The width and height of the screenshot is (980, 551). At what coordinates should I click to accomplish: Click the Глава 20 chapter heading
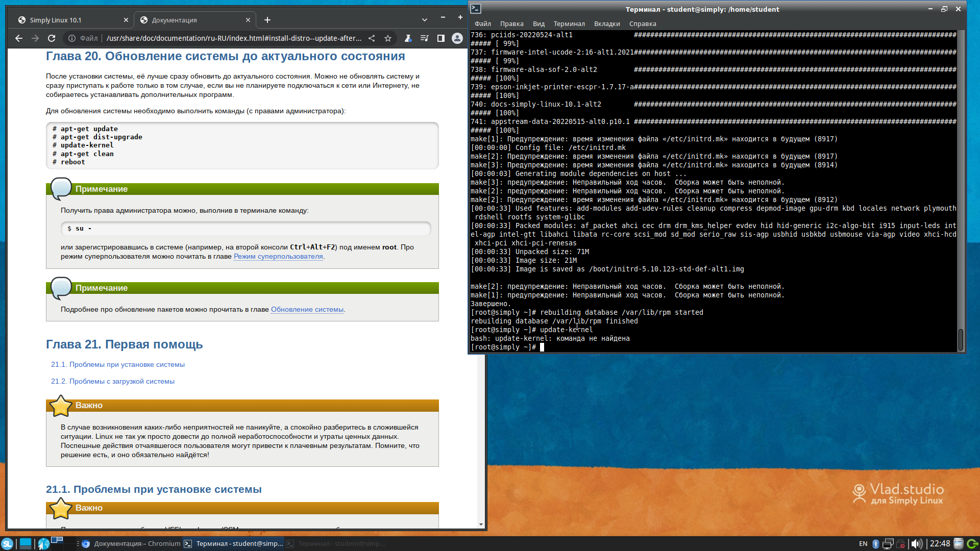coord(226,57)
